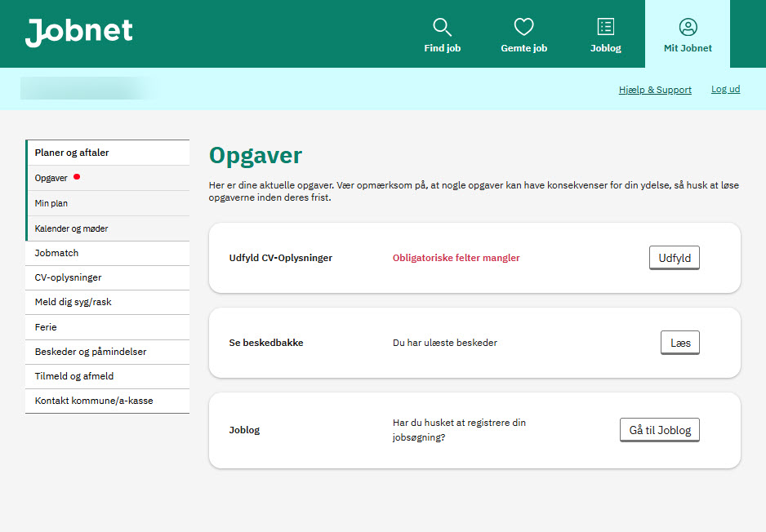Click the blurred user name field
This screenshot has width=766, height=532.
88,88
